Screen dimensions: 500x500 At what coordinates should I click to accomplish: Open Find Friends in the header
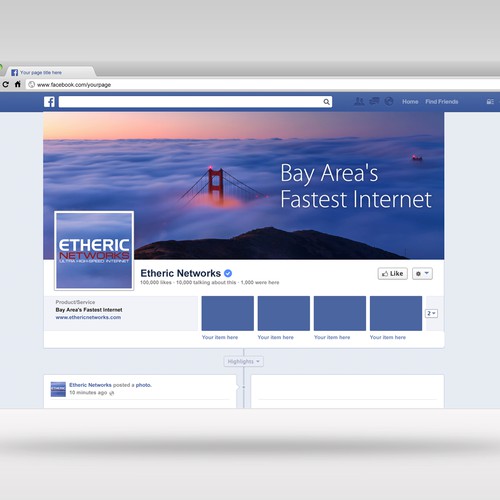coord(442,102)
